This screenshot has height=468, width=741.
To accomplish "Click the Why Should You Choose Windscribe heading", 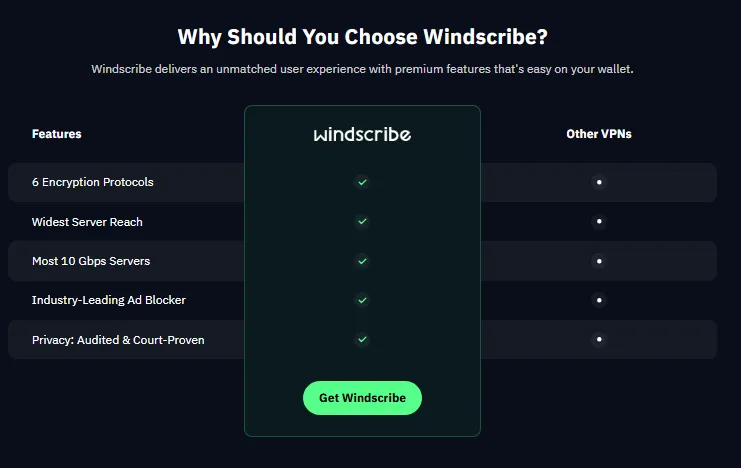I will click(362, 38).
